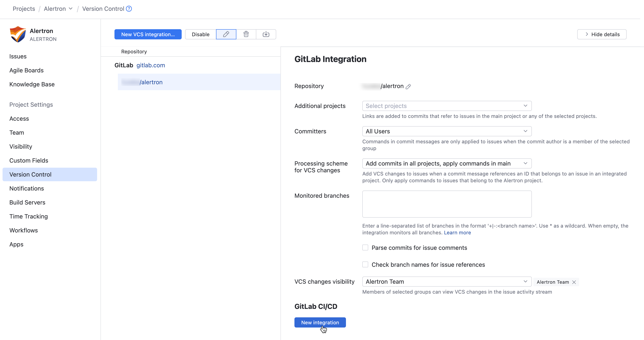
Task: Click pencil icon next to repository name
Action: tap(408, 86)
